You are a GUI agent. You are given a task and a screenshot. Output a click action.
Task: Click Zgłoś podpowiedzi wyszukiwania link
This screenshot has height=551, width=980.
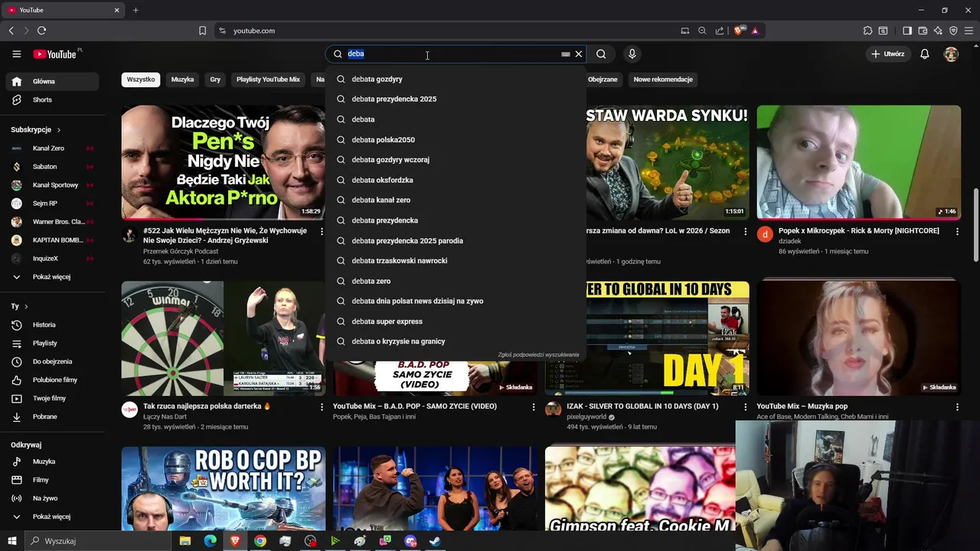click(538, 354)
